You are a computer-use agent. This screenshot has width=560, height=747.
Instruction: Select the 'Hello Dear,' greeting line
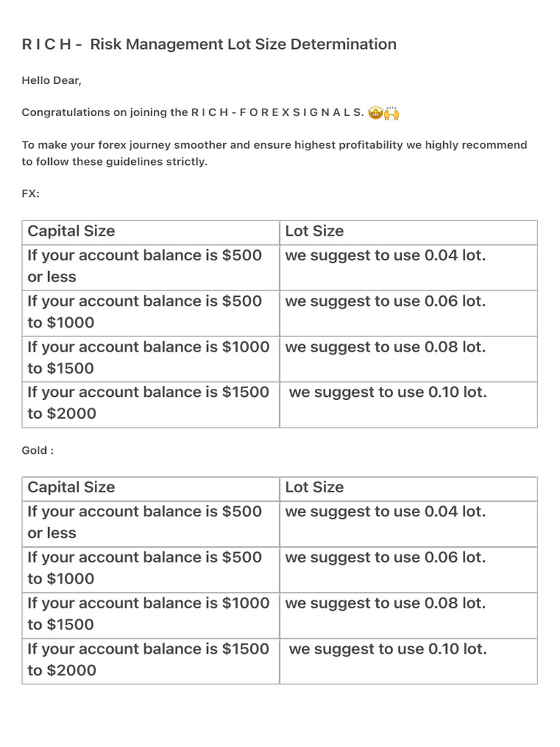click(x=52, y=80)
